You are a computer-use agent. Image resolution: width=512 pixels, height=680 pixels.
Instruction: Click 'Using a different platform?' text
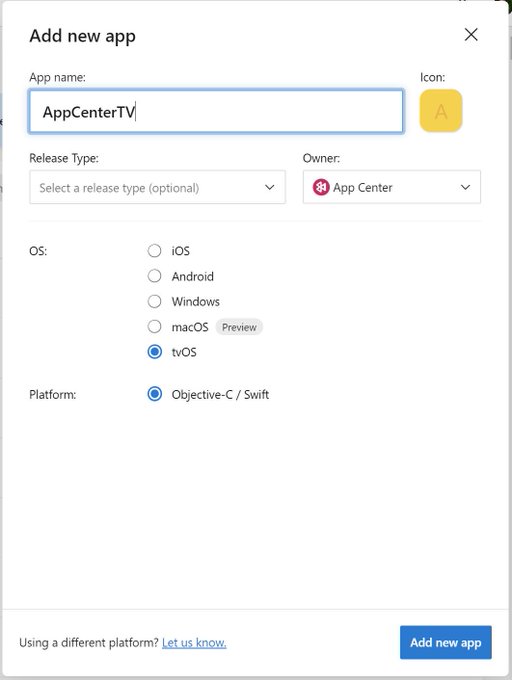[x=89, y=642]
